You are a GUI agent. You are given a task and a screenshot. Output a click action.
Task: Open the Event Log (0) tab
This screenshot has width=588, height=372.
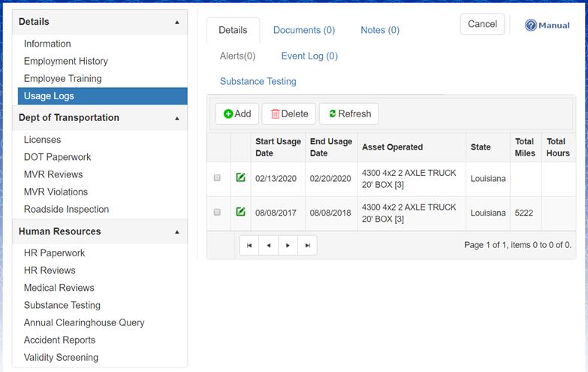(309, 56)
